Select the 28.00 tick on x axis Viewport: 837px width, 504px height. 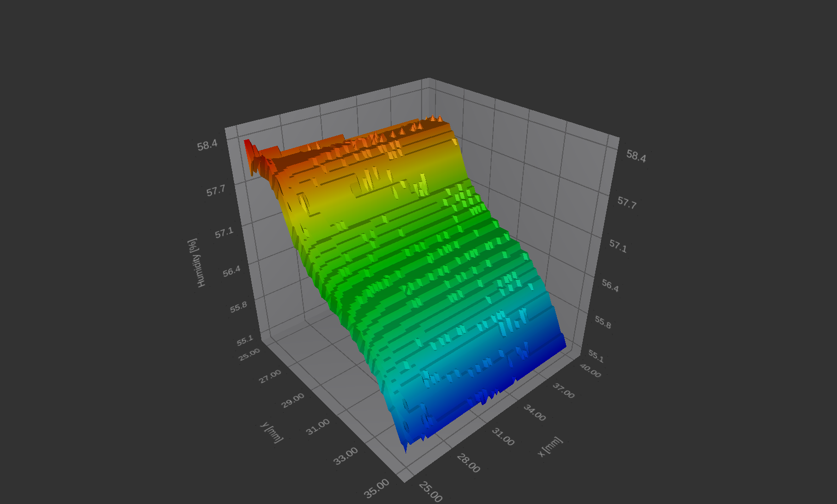pyautogui.click(x=468, y=463)
